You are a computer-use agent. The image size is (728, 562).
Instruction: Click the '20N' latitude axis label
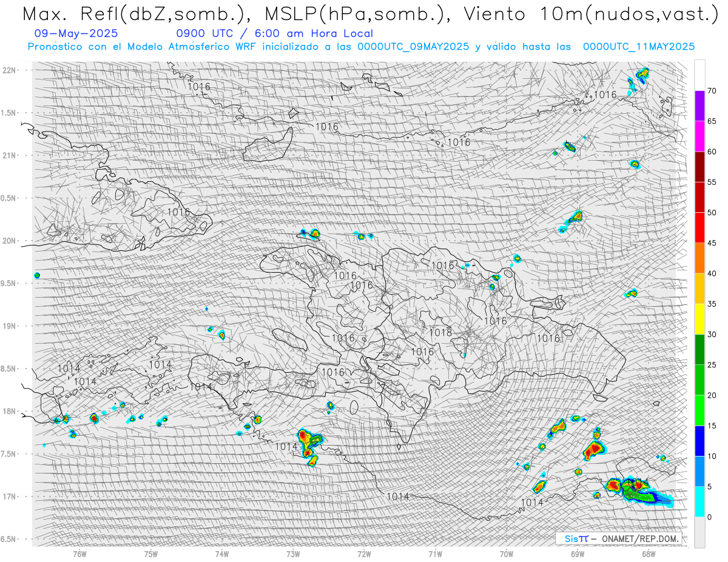click(x=10, y=241)
